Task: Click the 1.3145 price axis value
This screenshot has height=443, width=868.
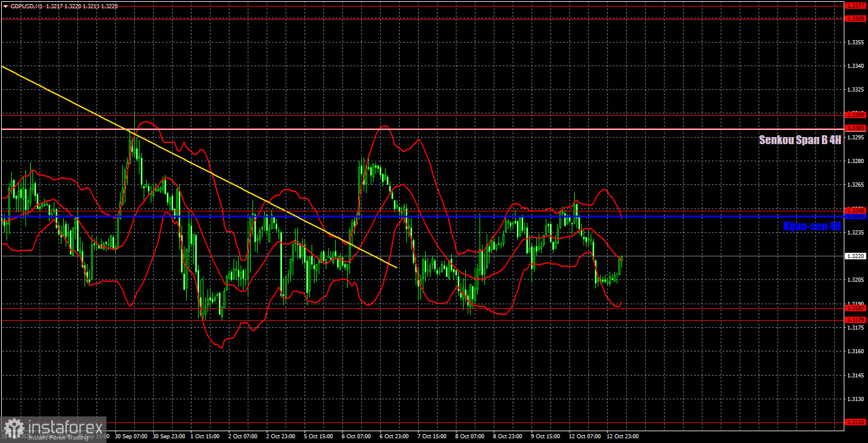Action: point(856,375)
